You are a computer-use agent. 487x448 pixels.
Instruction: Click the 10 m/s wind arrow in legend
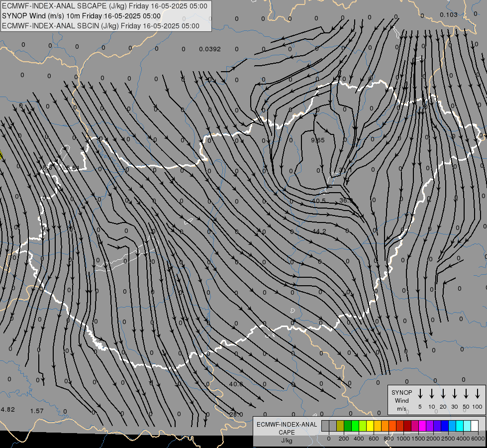pos(432,394)
